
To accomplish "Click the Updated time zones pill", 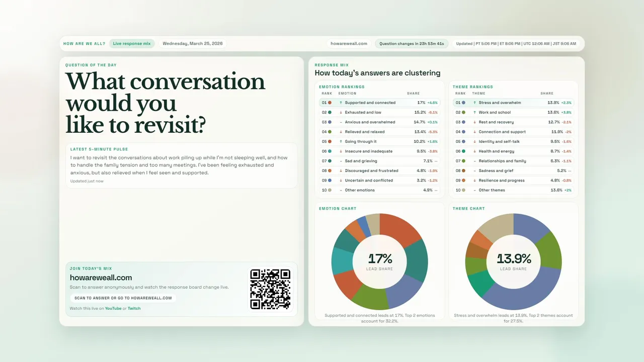I will 516,44.
